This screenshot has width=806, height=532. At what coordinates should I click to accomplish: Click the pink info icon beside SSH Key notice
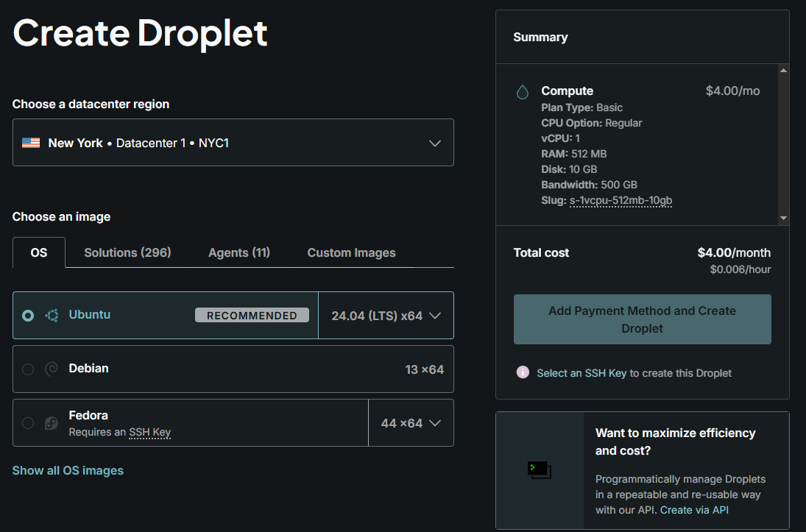[523, 372]
